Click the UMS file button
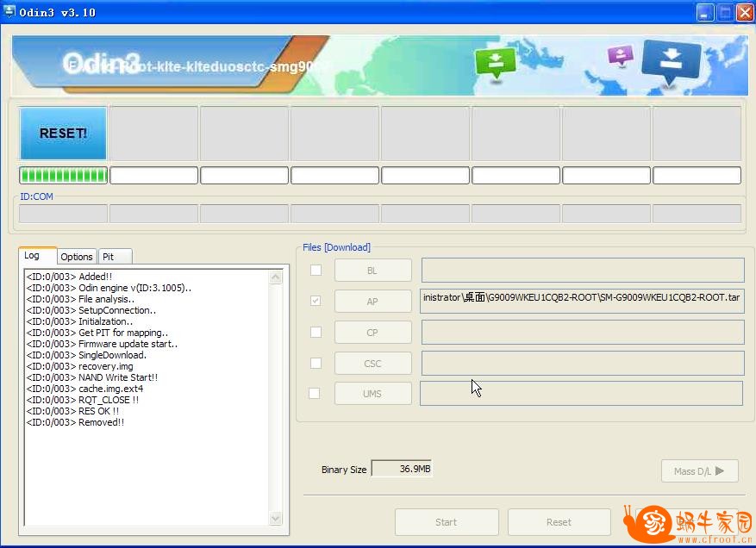756x548 pixels. point(373,393)
